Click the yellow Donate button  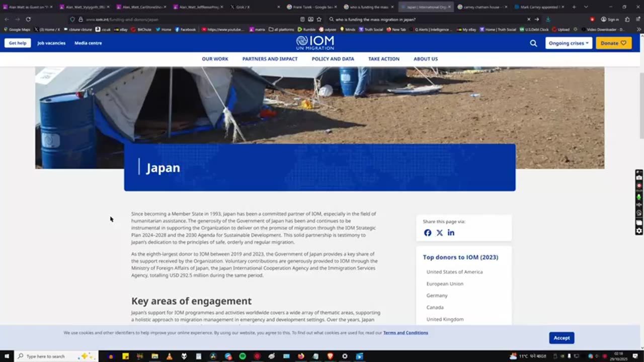613,43
